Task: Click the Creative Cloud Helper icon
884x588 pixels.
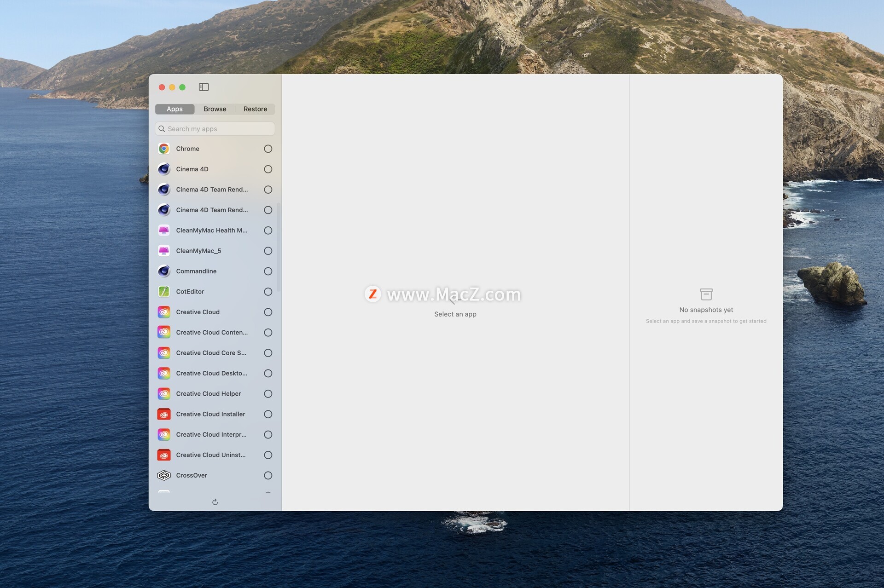Action: point(164,393)
